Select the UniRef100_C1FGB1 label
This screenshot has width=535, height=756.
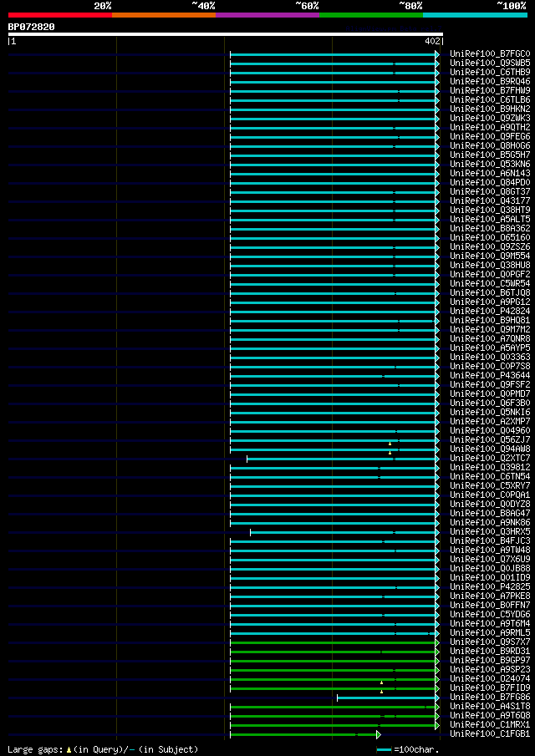click(490, 733)
